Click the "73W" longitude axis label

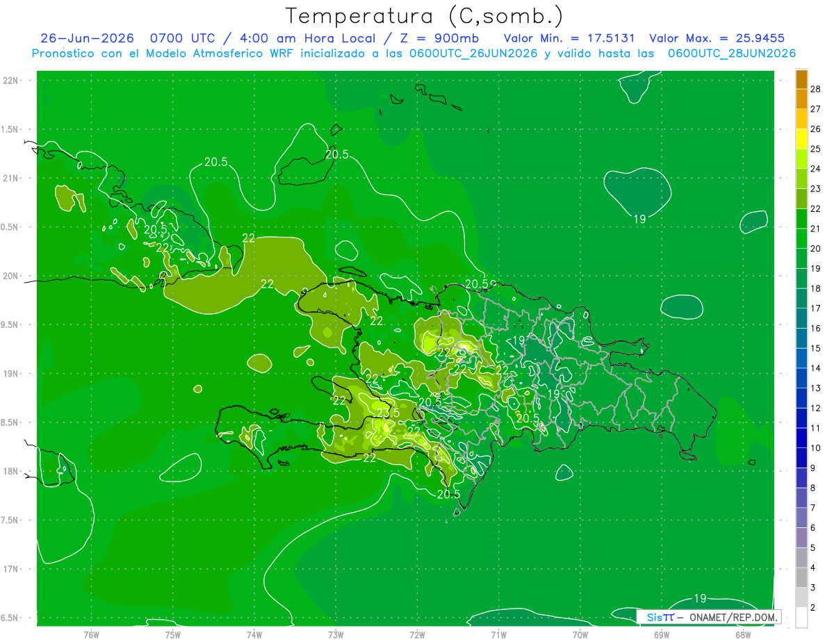click(x=336, y=634)
